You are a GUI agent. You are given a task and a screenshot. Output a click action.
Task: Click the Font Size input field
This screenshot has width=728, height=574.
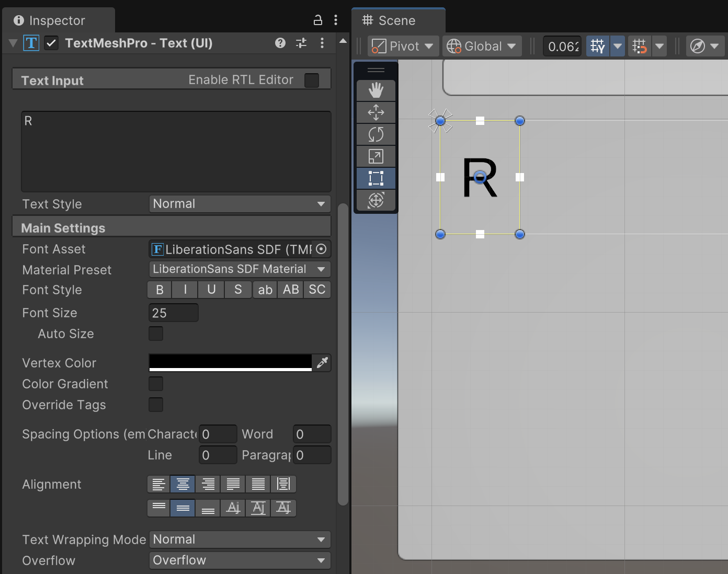point(173,313)
